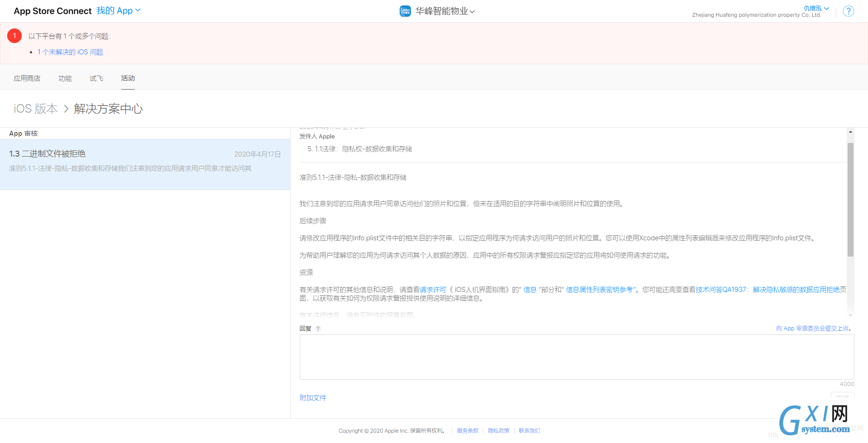Image resolution: width=868 pixels, height=443 pixels.
Task: Click the 向 App 审查委员会提交上诉 link
Action: coord(812,329)
